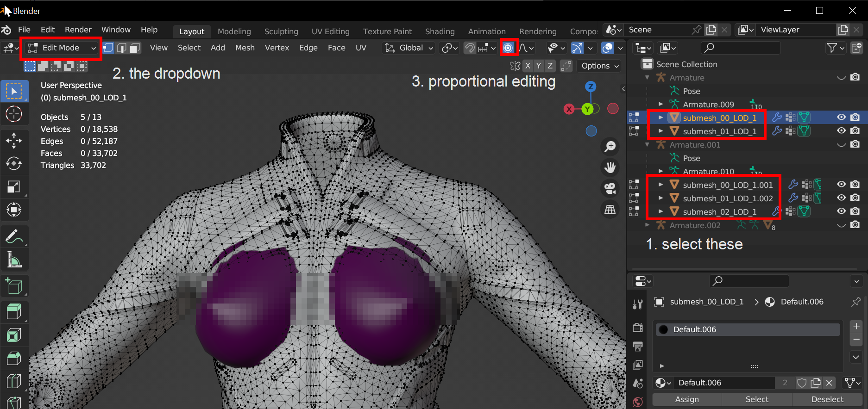Screen dimensions: 868x409
Task: Select the Move tool in the toolbar
Action: coord(14,141)
